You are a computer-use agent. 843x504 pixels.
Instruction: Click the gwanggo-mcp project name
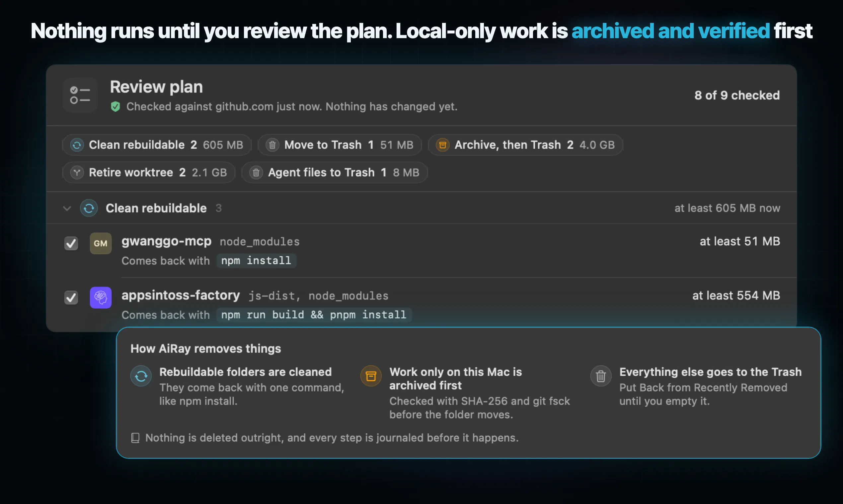click(x=167, y=241)
